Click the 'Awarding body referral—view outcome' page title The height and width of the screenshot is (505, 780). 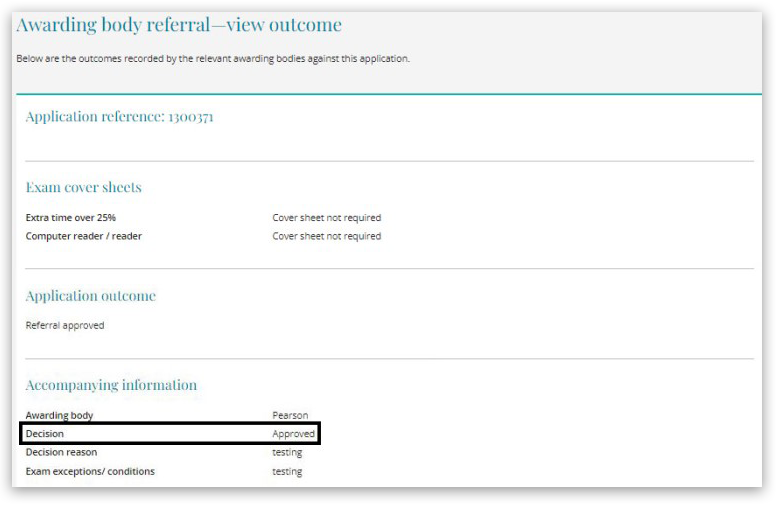pyautogui.click(x=179, y=24)
